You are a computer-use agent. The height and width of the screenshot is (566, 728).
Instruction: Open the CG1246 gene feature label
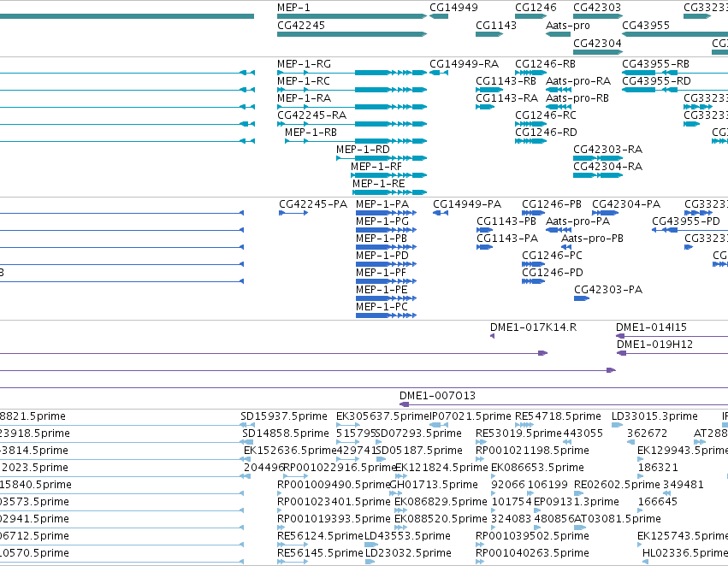pyautogui.click(x=536, y=8)
